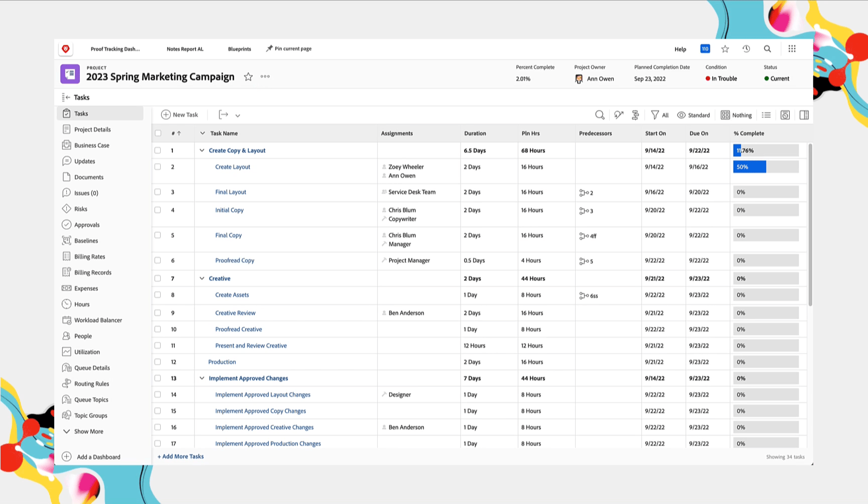Image resolution: width=868 pixels, height=504 pixels.
Task: Click the New Task button
Action: [x=180, y=115]
